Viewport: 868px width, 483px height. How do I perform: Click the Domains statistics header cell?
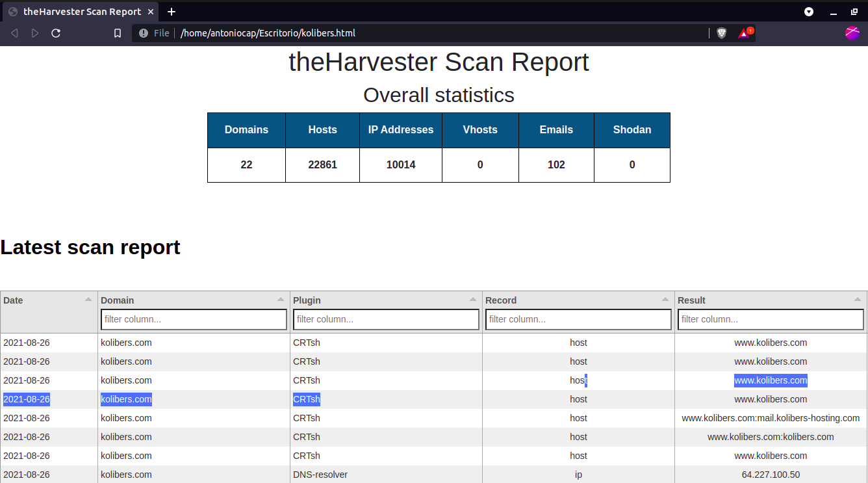(x=246, y=130)
